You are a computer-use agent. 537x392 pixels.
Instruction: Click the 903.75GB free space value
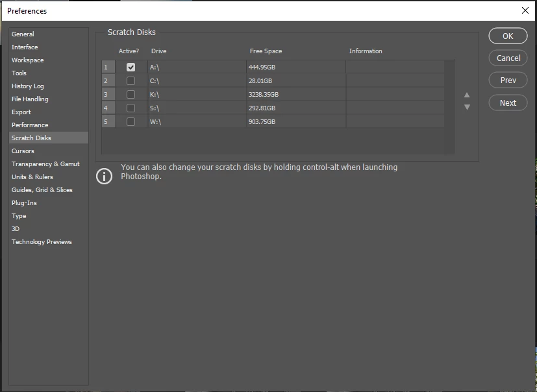pos(262,122)
